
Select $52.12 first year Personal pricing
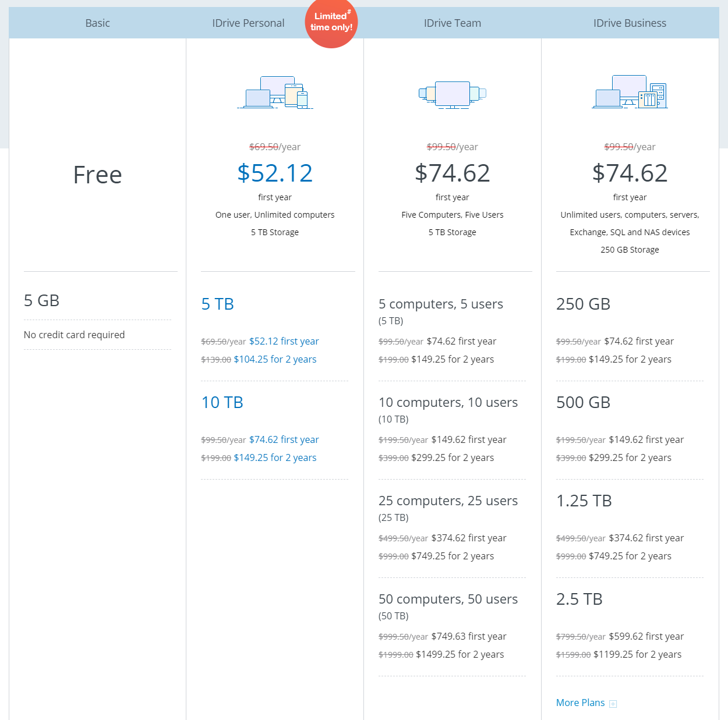coord(284,341)
